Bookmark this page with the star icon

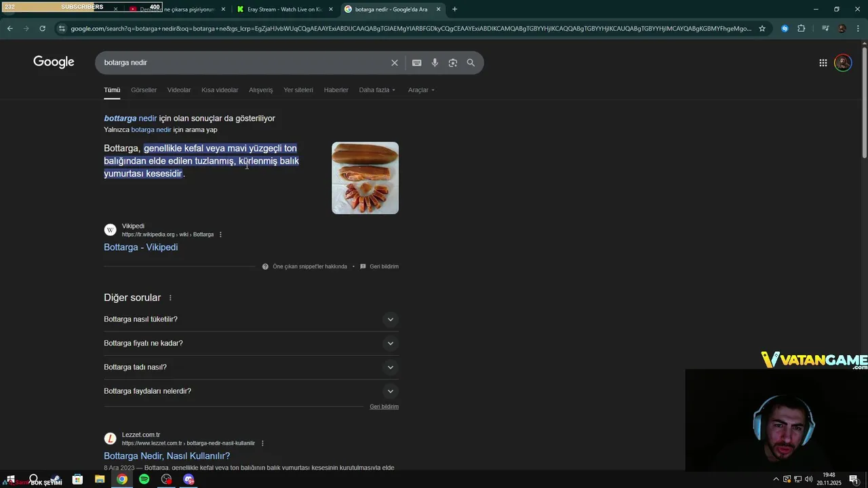point(762,28)
